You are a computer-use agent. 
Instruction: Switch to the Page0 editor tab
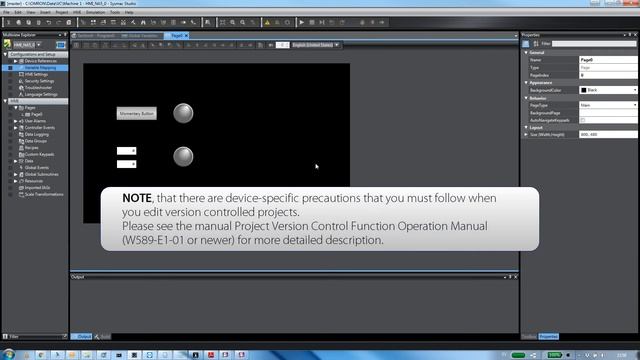click(176, 36)
